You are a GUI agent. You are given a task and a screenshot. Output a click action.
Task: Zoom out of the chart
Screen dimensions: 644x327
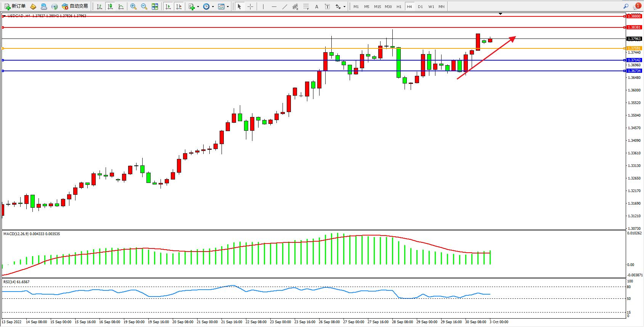point(144,6)
